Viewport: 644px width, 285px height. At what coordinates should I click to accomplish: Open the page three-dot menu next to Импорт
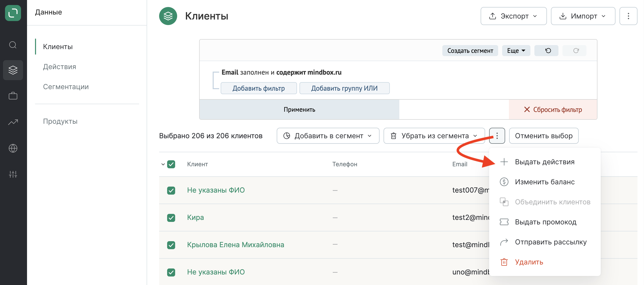[628, 16]
